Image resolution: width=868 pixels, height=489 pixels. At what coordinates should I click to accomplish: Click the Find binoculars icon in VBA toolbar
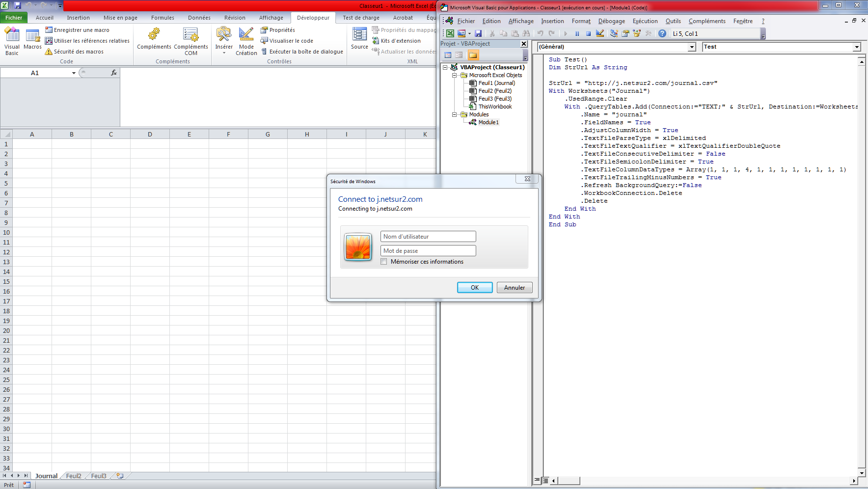526,33
